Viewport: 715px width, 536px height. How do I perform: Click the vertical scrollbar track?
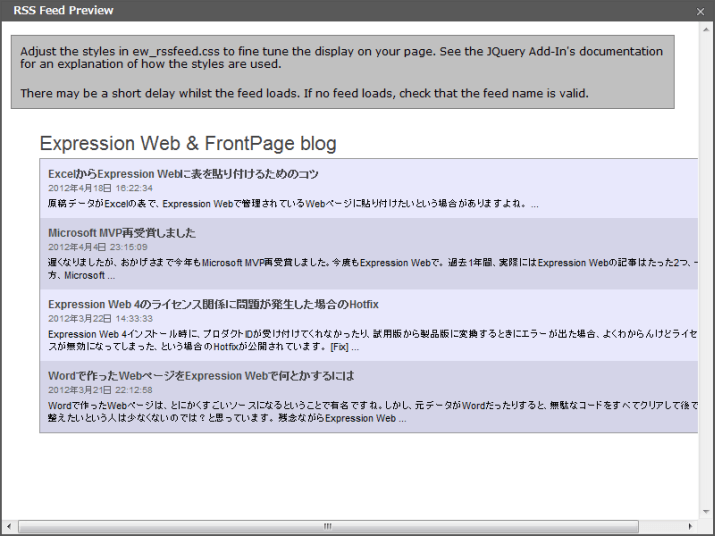[706, 271]
